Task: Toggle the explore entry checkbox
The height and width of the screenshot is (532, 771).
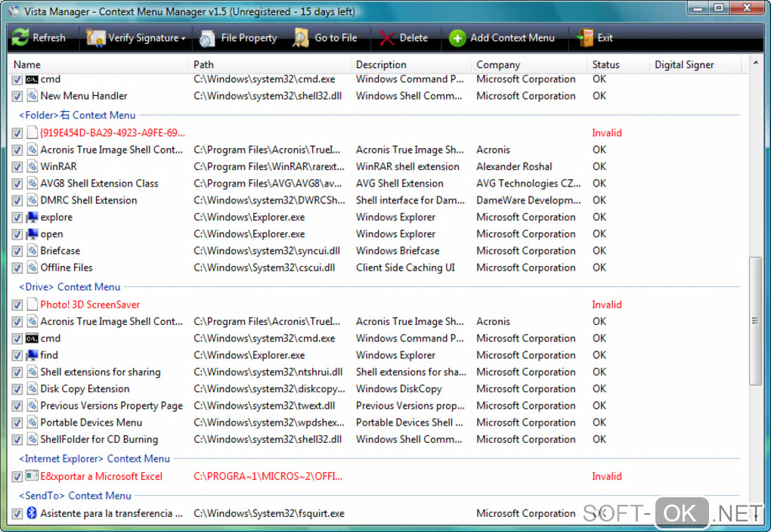Action: 17,218
